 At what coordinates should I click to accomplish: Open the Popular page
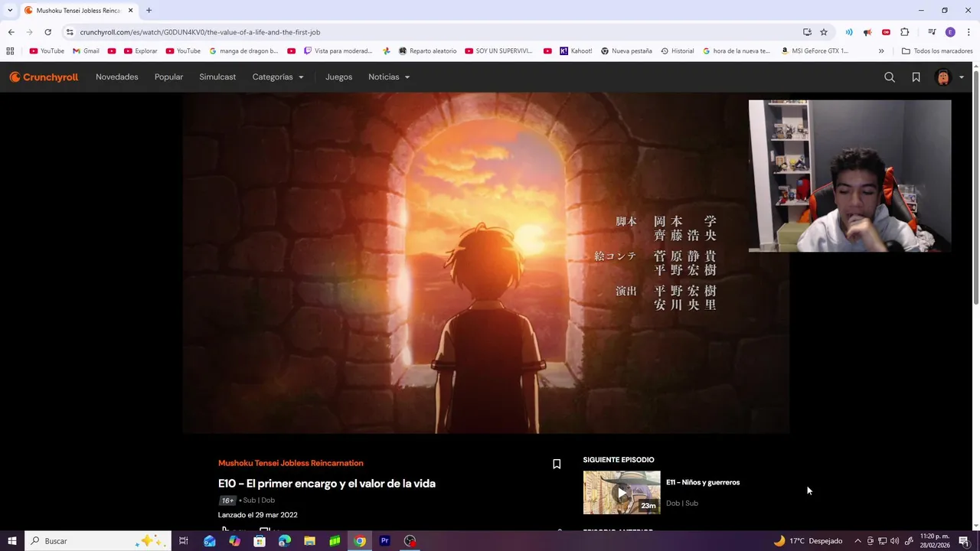point(168,77)
